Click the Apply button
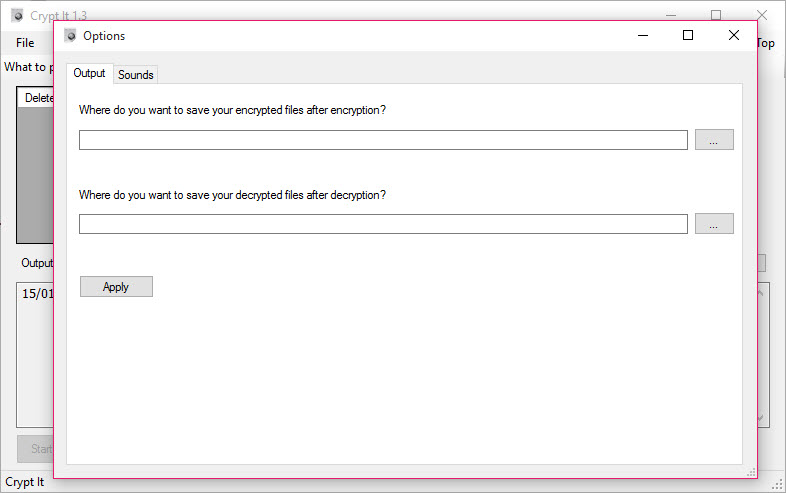The image size is (786, 493). point(116,286)
